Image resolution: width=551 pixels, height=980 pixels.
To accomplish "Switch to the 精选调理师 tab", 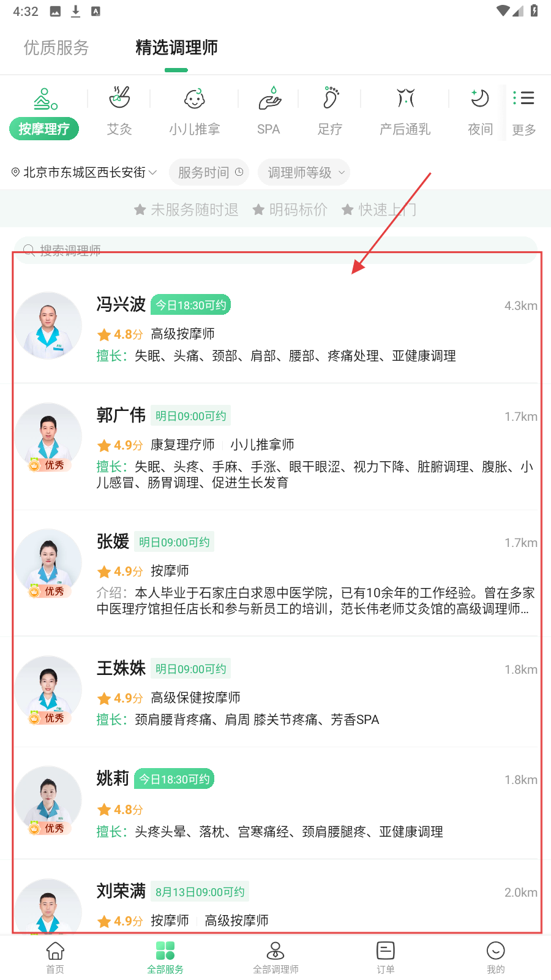I will 176,48.
